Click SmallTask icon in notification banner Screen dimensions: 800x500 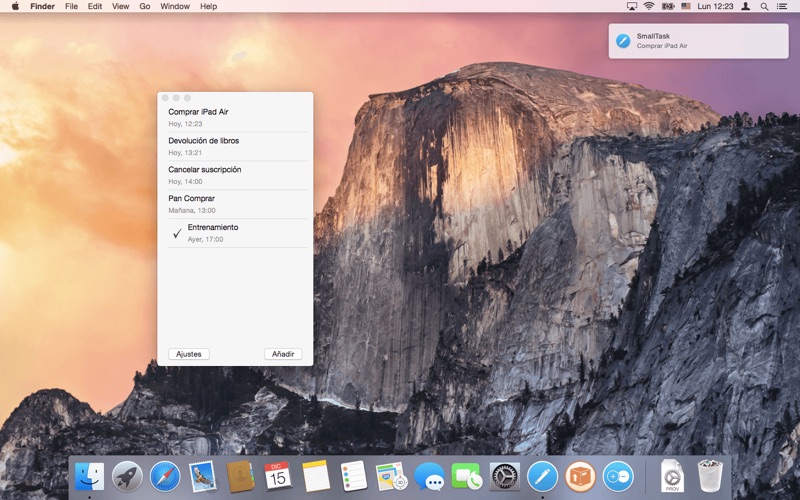click(x=623, y=41)
